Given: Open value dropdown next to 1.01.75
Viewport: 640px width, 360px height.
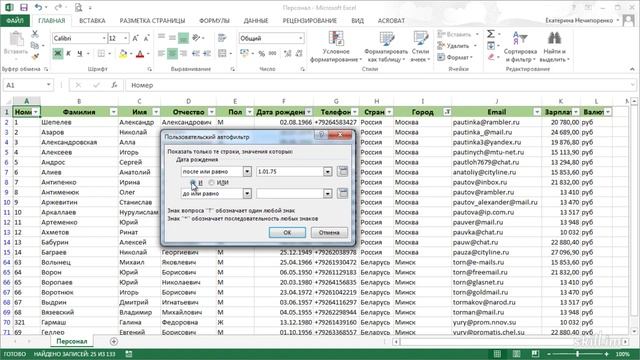Looking at the screenshot, I should [328, 171].
